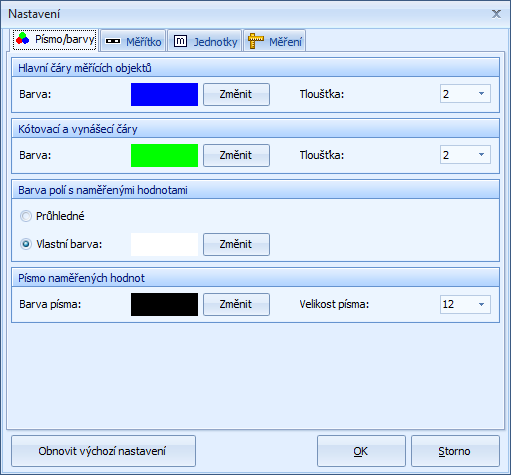Confirm settings with the OK button
511x475 pixels.
pyautogui.click(x=361, y=451)
